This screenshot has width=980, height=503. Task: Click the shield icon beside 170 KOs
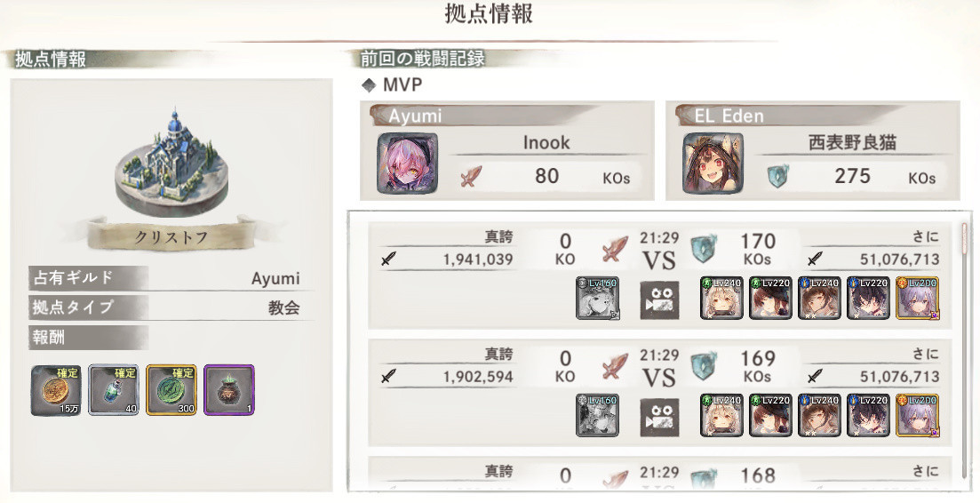(x=704, y=249)
